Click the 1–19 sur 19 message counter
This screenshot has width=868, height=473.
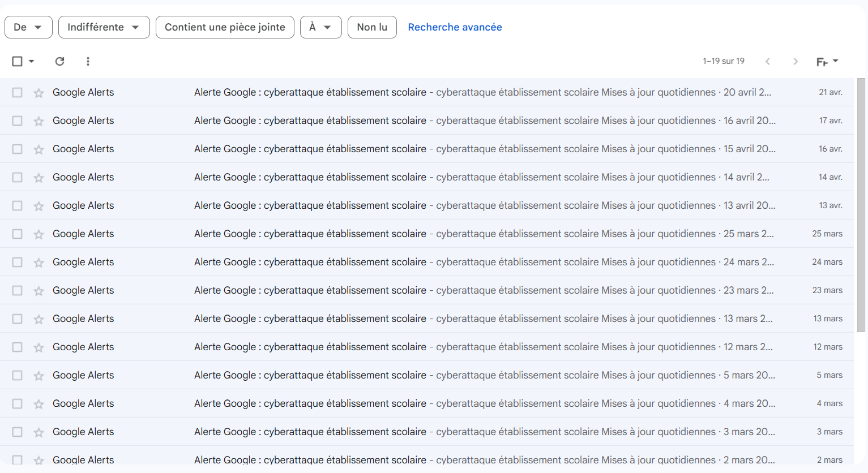coord(724,61)
